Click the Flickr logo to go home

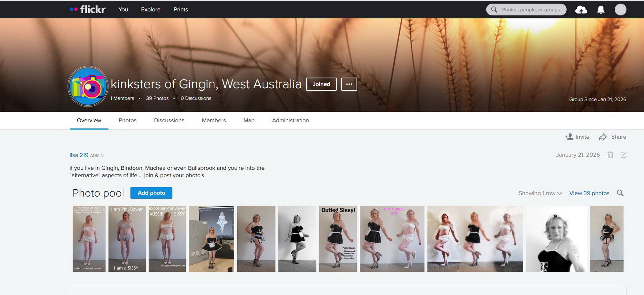(88, 9)
